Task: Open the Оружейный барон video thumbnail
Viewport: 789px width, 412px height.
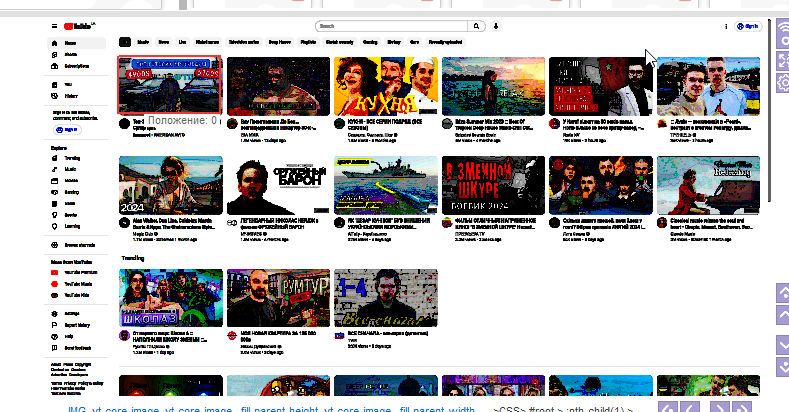Action: (x=277, y=185)
